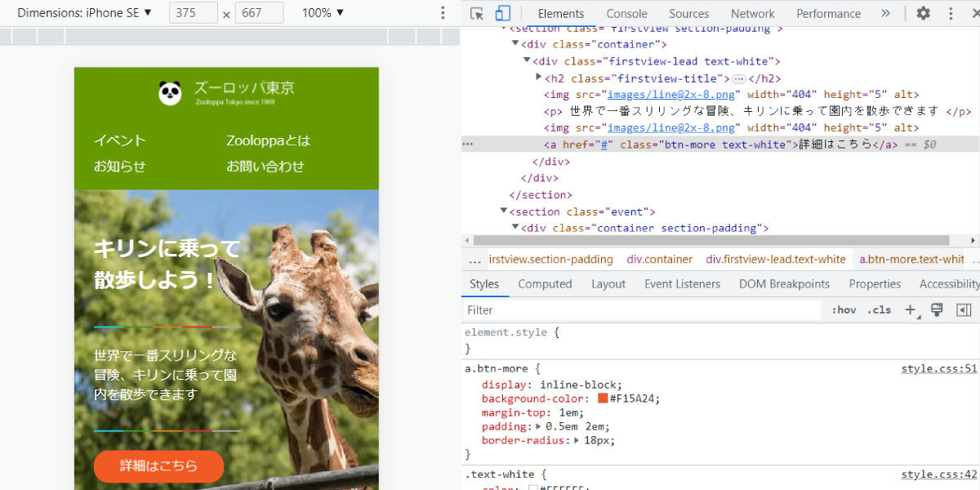The width and height of the screenshot is (980, 490).
Task: Collapse the div container node
Action: 516,44
